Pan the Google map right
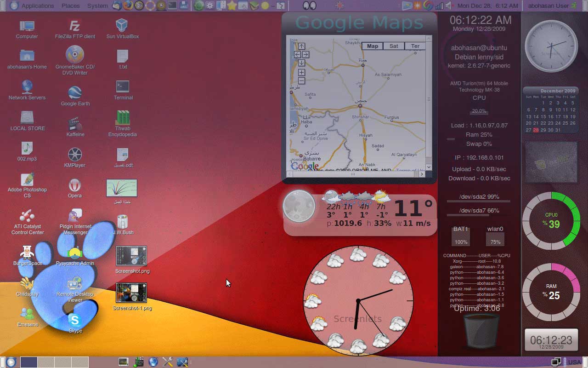This screenshot has height=368, width=588. click(305, 54)
